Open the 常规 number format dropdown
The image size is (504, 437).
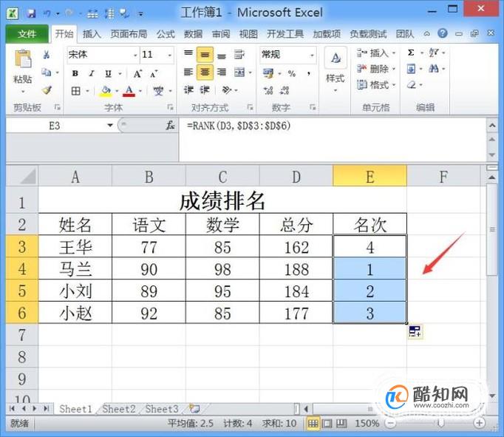(311, 55)
